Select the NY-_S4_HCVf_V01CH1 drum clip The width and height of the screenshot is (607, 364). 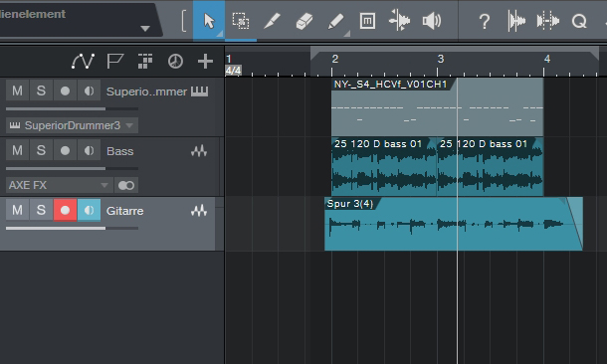(x=438, y=107)
